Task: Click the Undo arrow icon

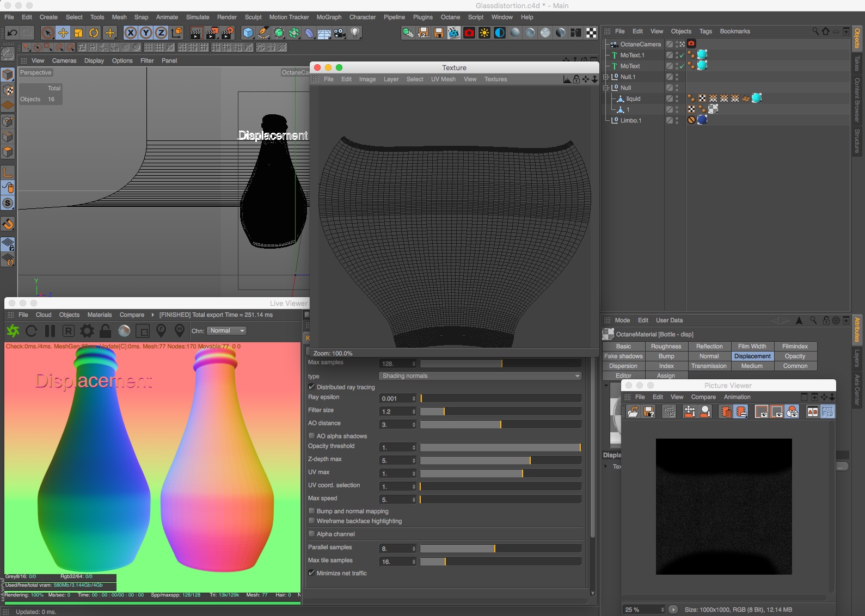Action: pos(12,33)
